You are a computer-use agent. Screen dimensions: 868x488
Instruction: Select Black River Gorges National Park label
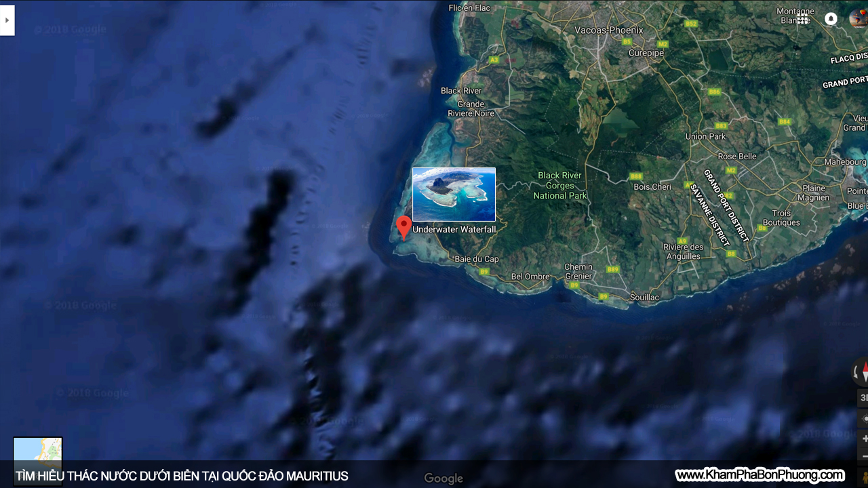559,185
